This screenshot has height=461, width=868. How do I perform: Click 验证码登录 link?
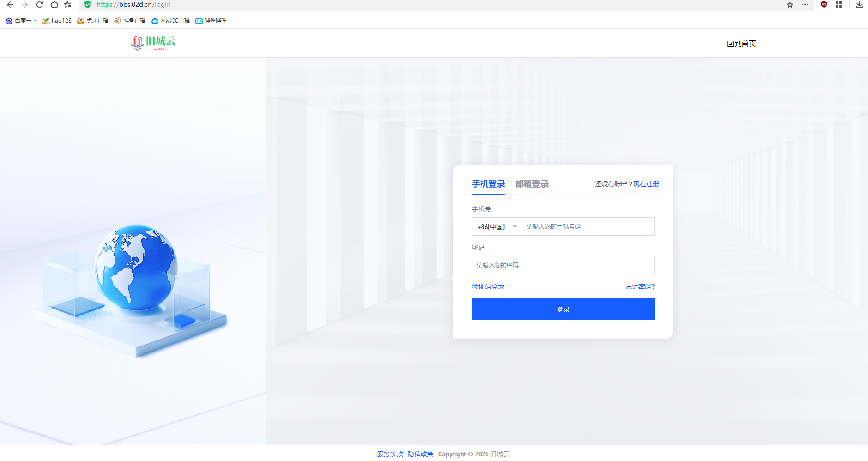[x=488, y=286]
